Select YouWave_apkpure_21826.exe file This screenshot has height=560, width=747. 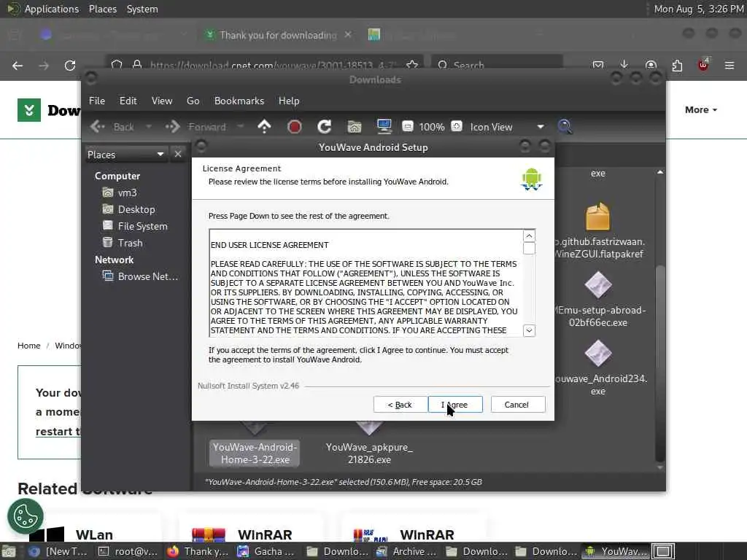pos(369,454)
